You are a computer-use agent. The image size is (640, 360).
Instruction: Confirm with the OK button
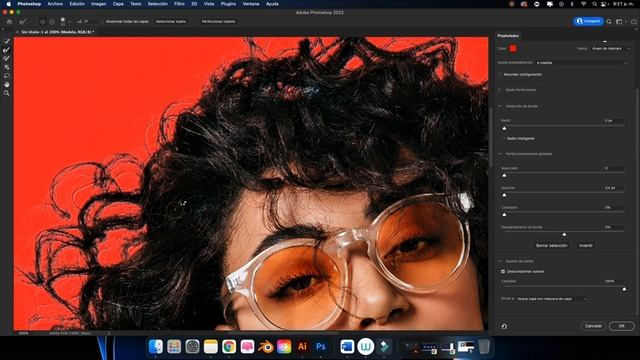click(621, 326)
